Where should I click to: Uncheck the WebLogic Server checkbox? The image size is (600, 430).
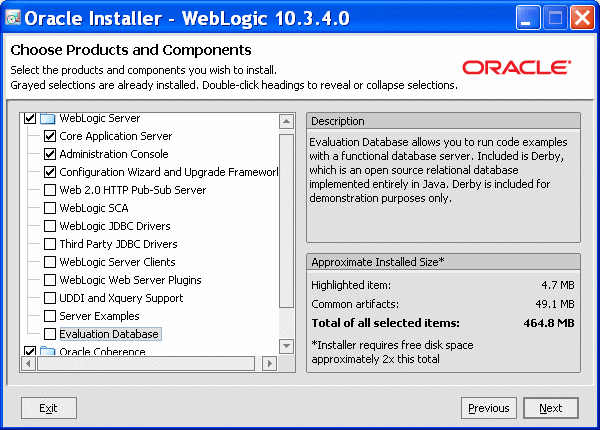pos(30,118)
